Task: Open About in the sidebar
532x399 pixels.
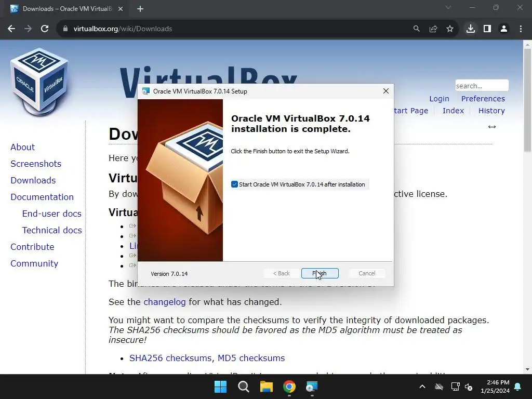Action: pos(22,147)
